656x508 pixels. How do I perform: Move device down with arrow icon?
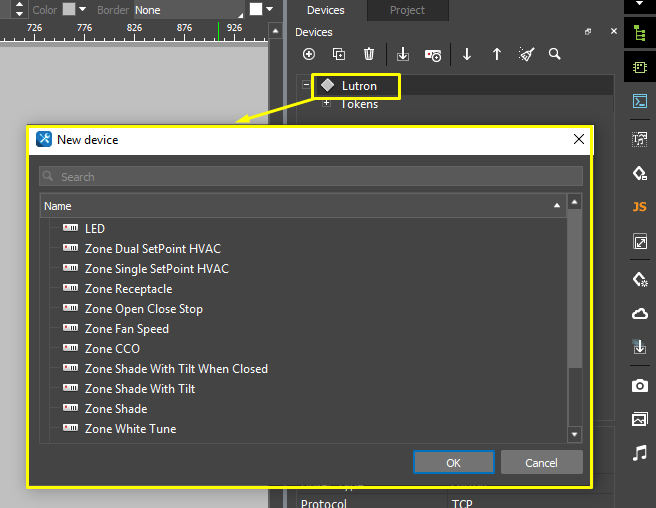tap(466, 55)
